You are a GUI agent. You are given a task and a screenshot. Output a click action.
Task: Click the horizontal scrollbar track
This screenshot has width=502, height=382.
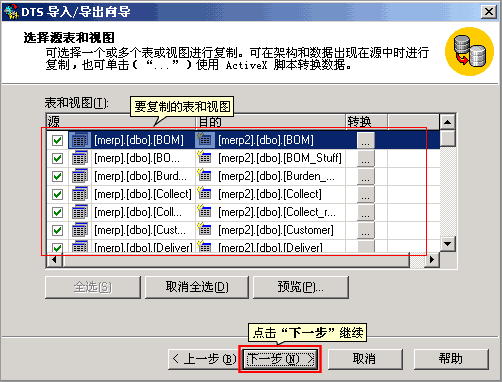tap(236, 260)
